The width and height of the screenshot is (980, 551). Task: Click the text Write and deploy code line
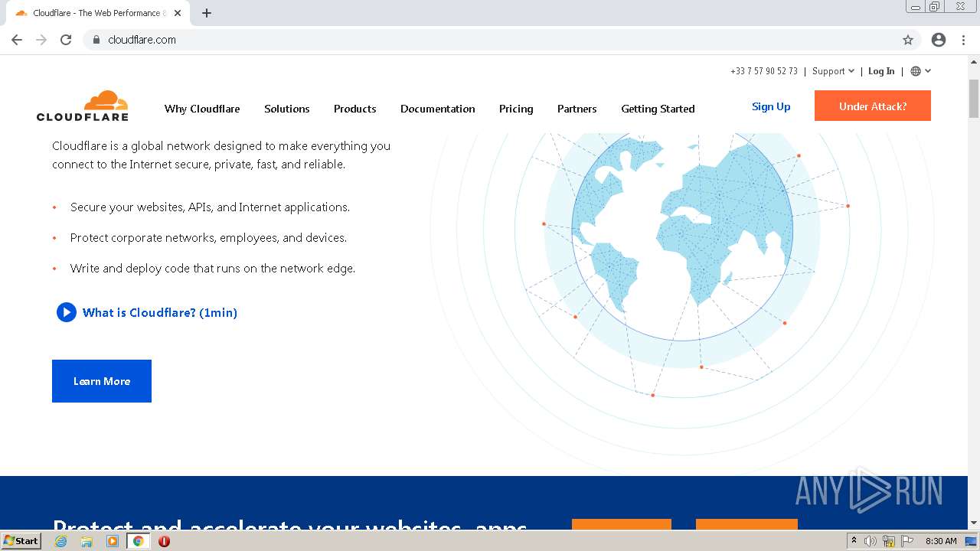(213, 269)
